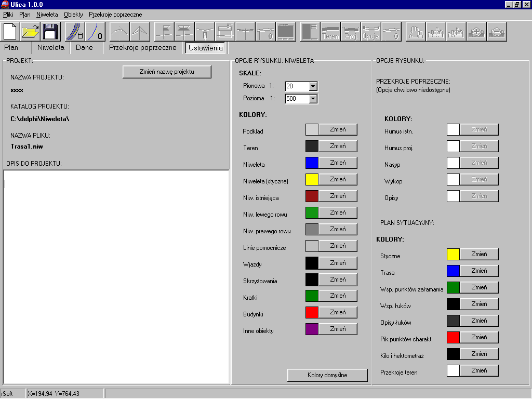This screenshot has height=399, width=532.
Task: Reset colors with Kolory domyślne button
Action: tap(327, 375)
